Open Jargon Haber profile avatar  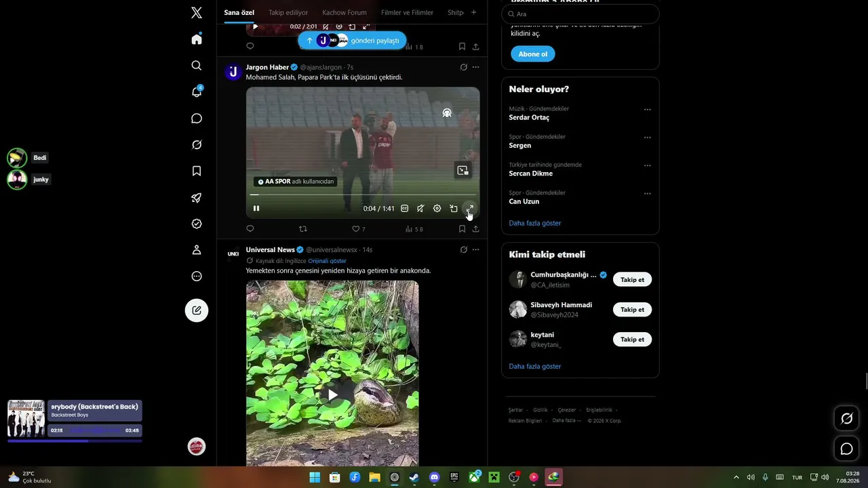[233, 73]
